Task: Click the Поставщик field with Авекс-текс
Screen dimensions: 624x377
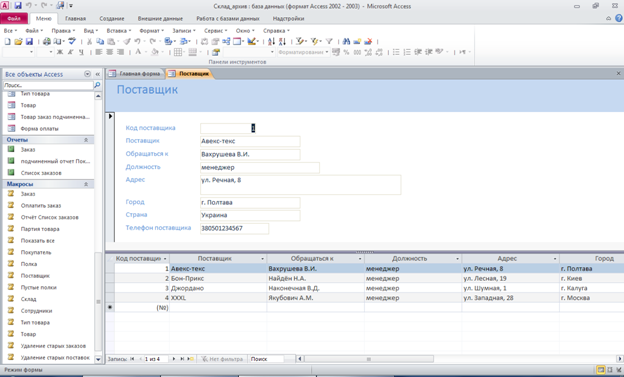Action: pos(250,141)
